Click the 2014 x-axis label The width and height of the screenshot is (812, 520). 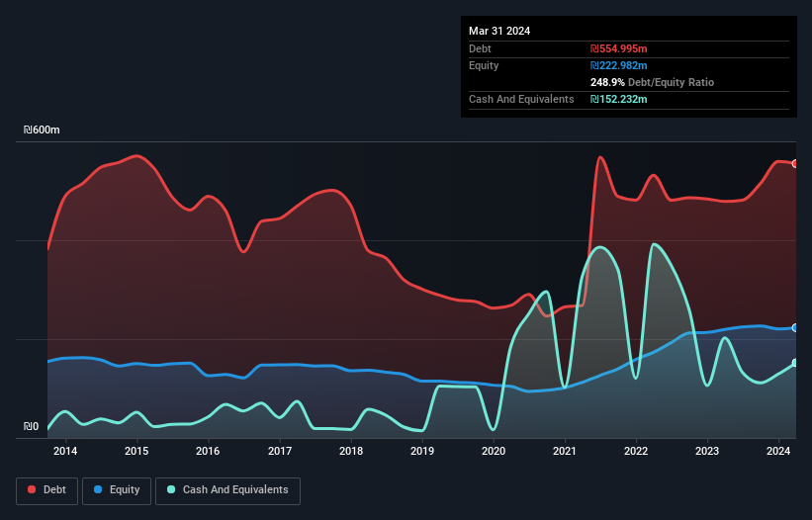click(x=65, y=451)
